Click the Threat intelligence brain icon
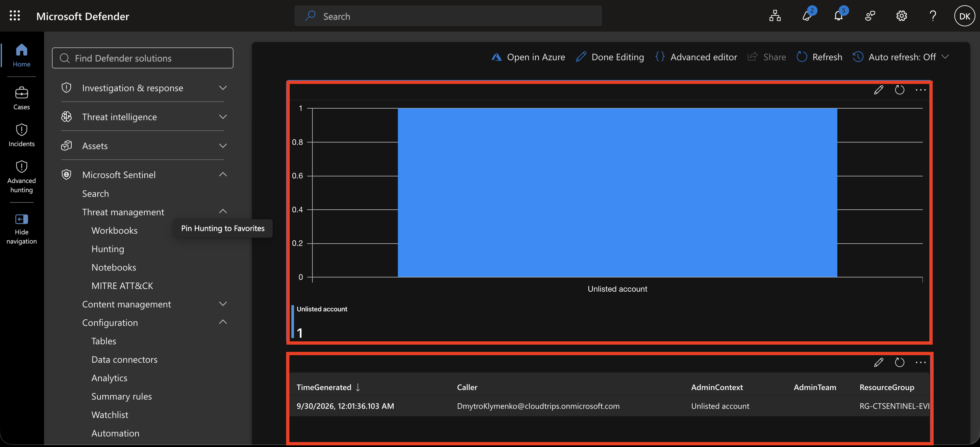Image resolution: width=980 pixels, height=447 pixels. click(66, 117)
